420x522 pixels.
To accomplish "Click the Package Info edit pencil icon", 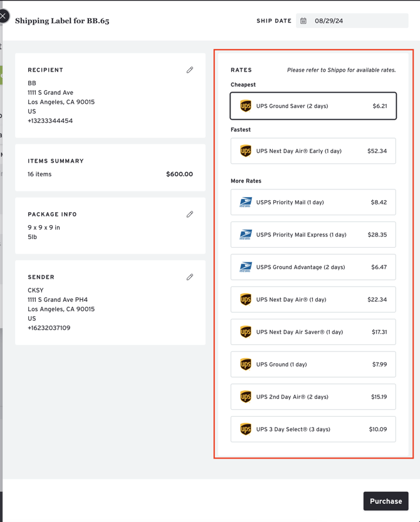I will [190, 215].
